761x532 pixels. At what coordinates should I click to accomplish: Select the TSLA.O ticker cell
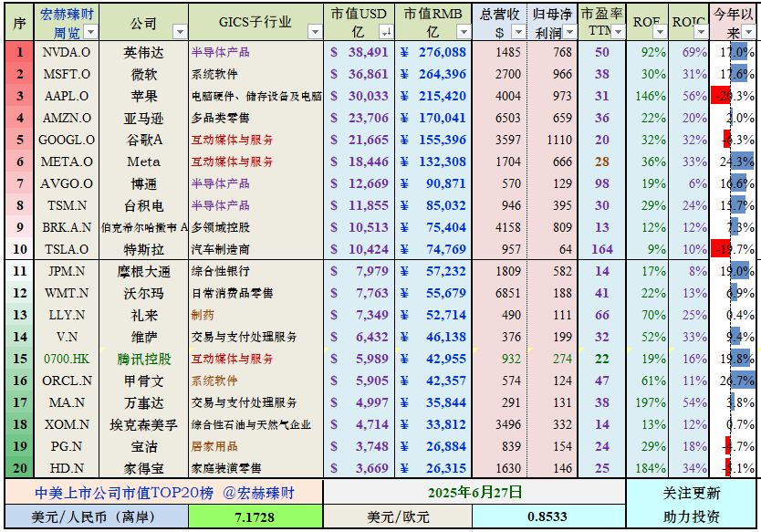coord(67,249)
